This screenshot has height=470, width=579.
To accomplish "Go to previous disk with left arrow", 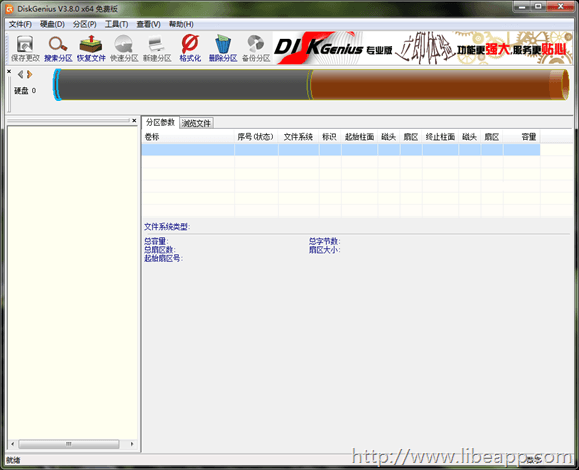I will (x=20, y=74).
